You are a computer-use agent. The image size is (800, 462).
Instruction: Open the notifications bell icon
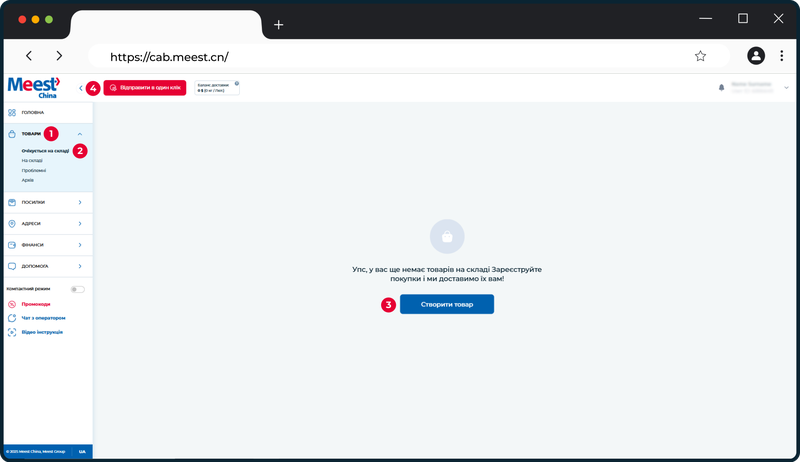(721, 88)
